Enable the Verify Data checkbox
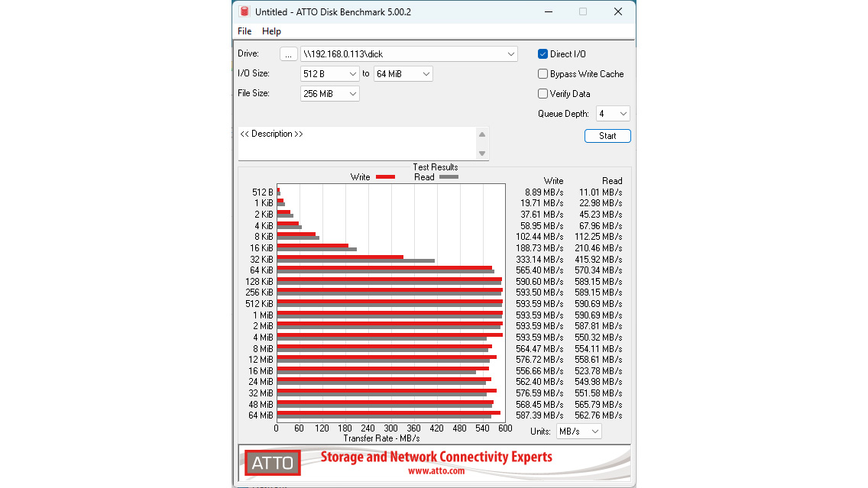The height and width of the screenshot is (488, 868). coord(542,93)
